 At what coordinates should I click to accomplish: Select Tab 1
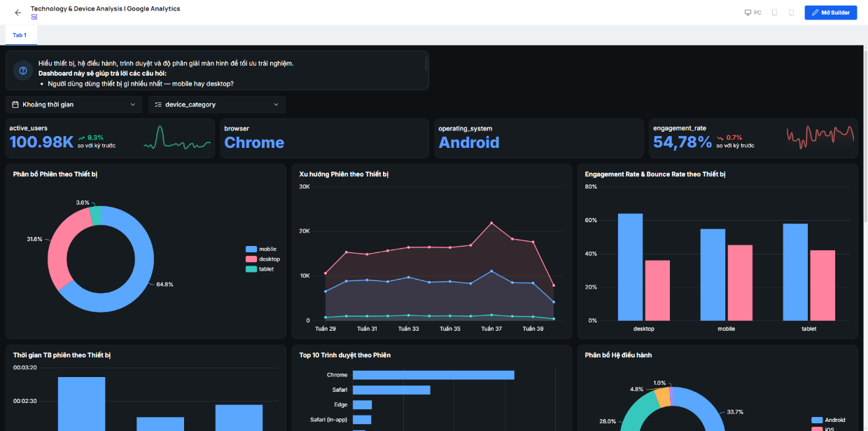[x=20, y=35]
